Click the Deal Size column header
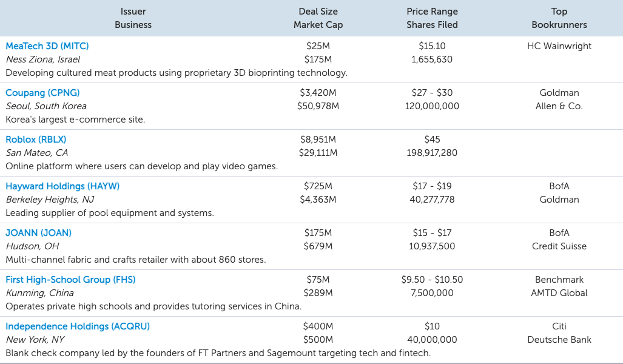The image size is (623, 364). 318,12
